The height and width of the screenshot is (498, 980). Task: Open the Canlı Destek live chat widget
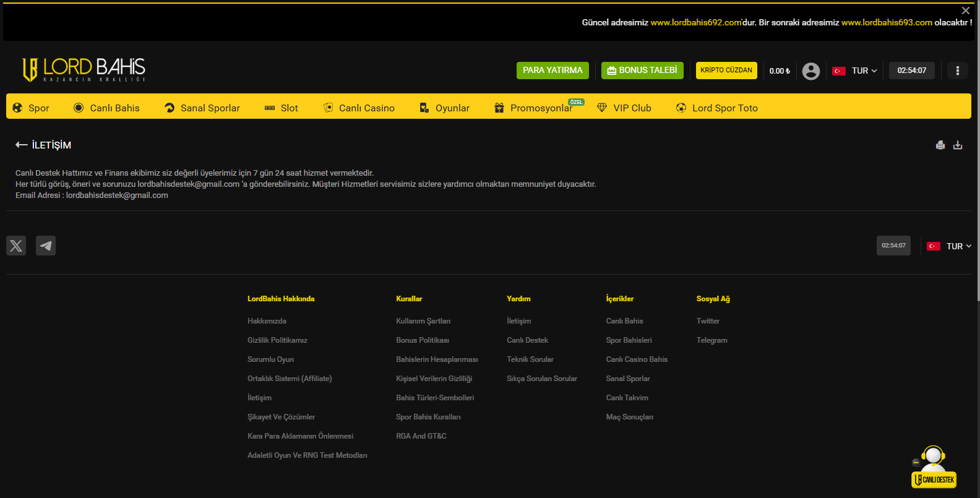pyautogui.click(x=934, y=467)
